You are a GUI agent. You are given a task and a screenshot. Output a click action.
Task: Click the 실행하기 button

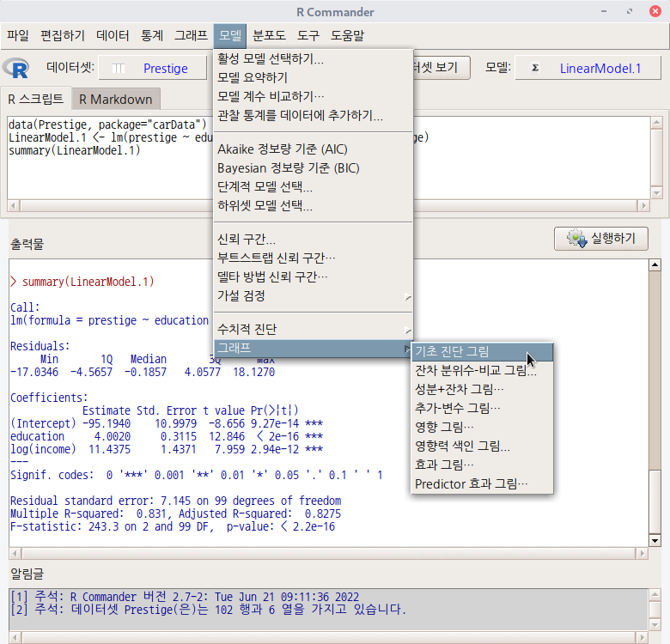pos(600,239)
